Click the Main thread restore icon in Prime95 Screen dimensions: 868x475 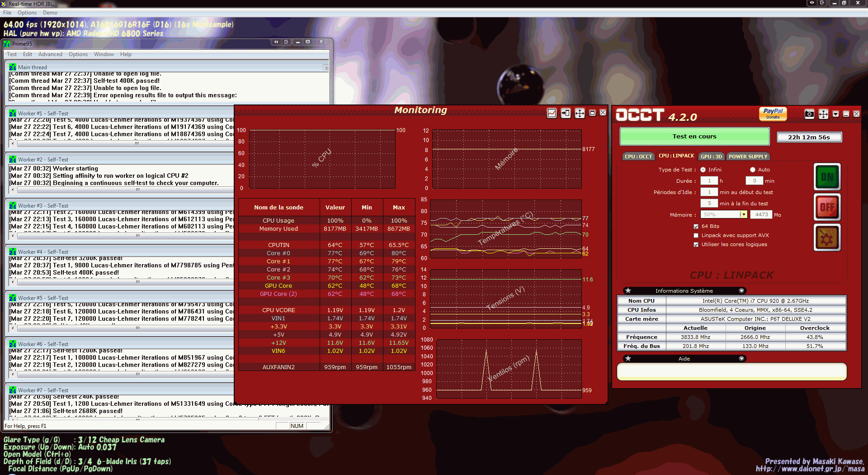point(326,67)
